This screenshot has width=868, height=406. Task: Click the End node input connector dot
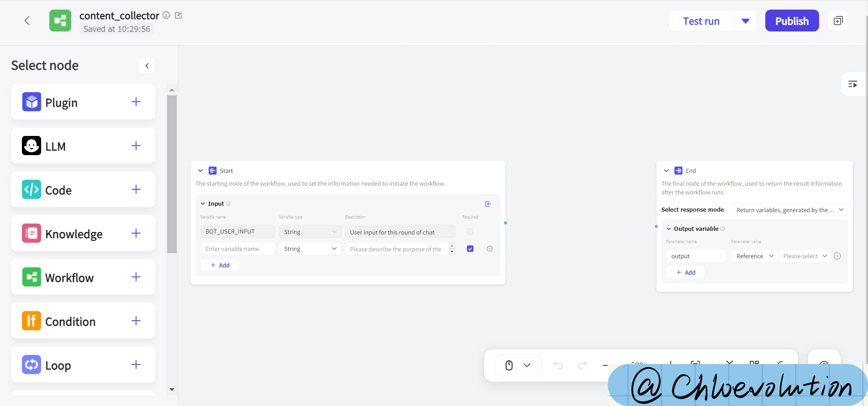pyautogui.click(x=656, y=226)
